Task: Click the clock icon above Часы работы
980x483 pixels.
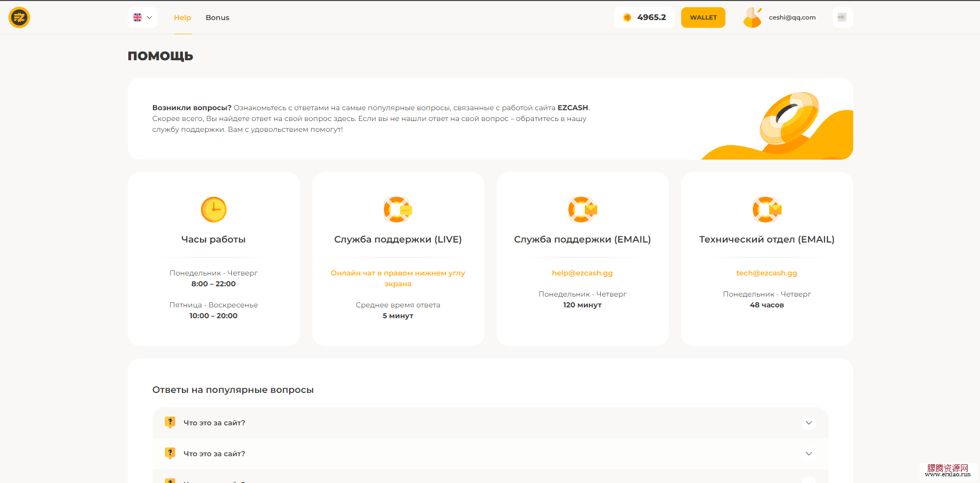Action: click(214, 210)
